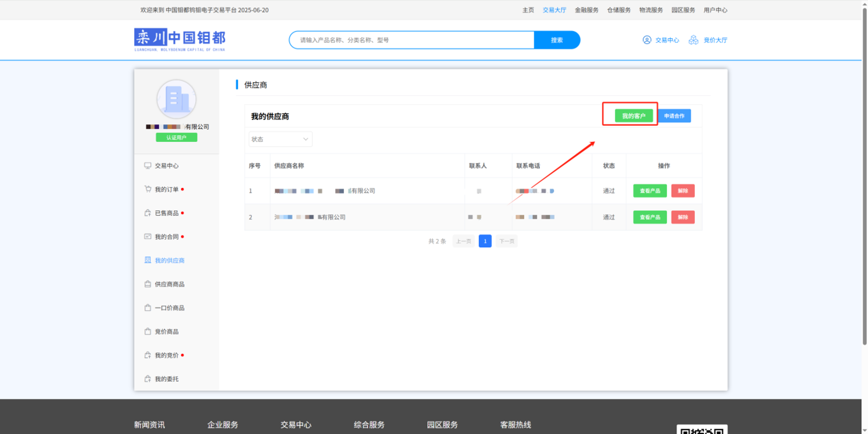Click the cart icon next to 我的订单
Image resolution: width=868 pixels, height=434 pixels.
pyautogui.click(x=148, y=189)
